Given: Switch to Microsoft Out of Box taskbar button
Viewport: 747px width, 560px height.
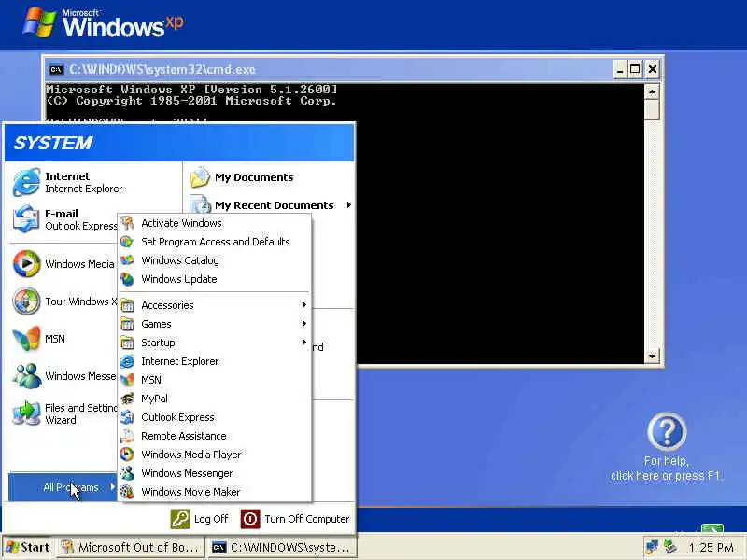Looking at the screenshot, I should click(131, 547).
